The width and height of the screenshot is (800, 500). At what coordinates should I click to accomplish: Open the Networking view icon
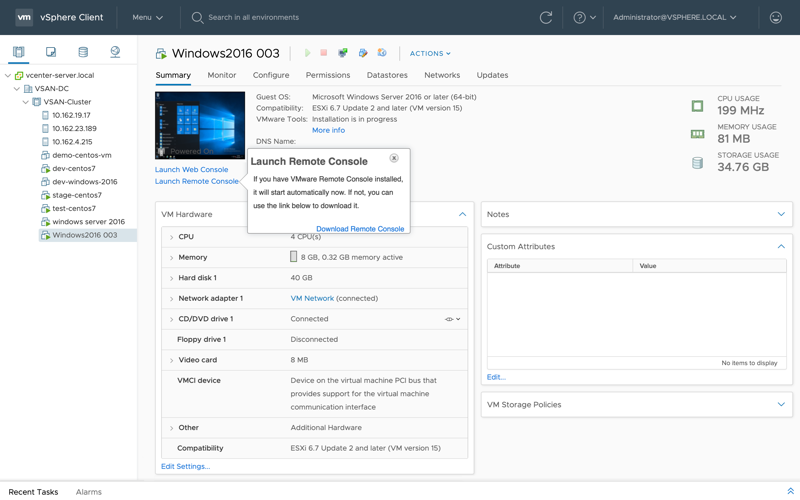pyautogui.click(x=115, y=52)
